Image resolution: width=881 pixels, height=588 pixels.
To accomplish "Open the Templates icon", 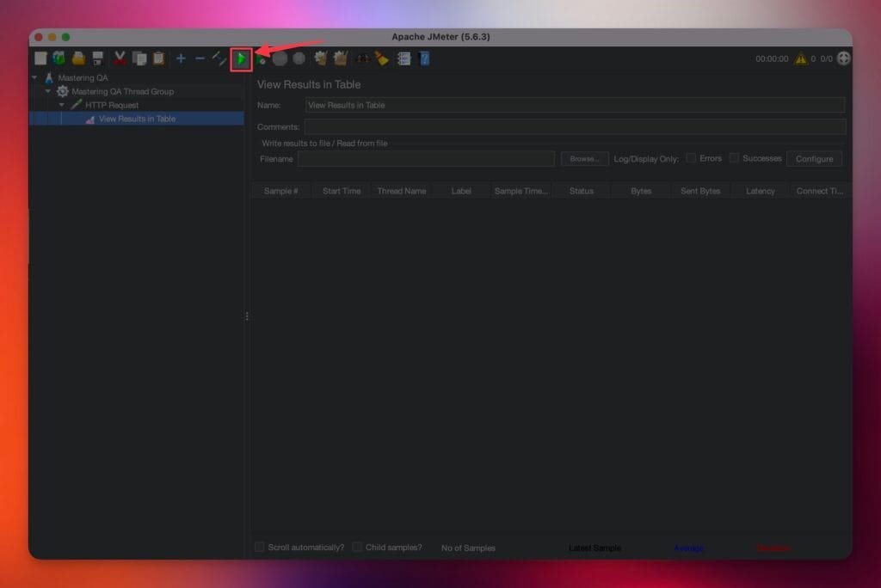I will [59, 58].
